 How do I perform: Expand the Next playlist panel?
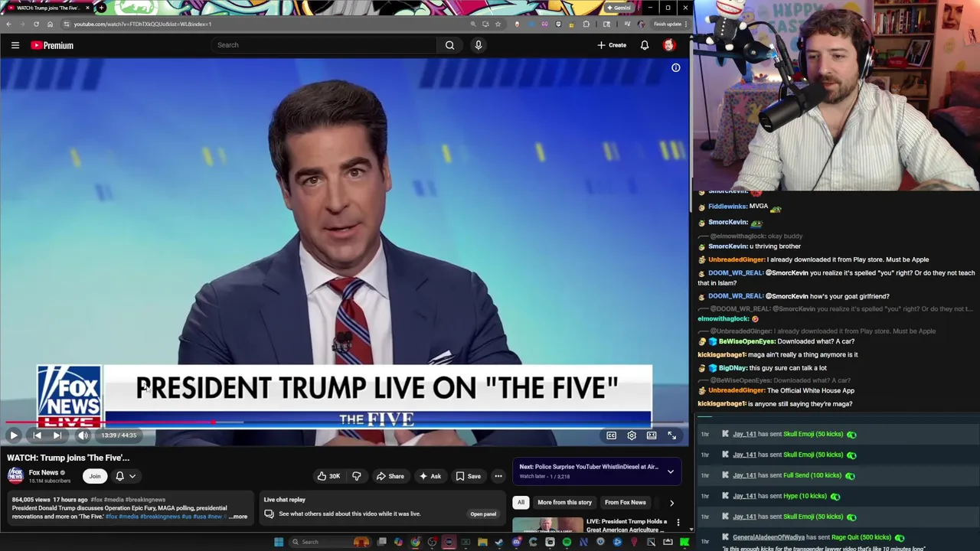(671, 471)
